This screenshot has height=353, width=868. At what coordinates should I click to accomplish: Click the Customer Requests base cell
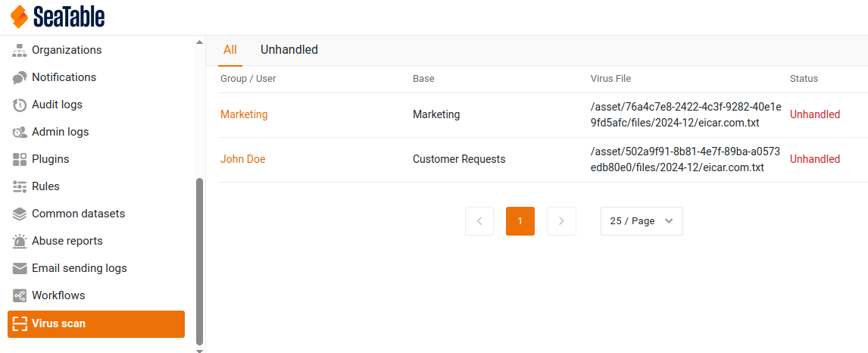[459, 159]
